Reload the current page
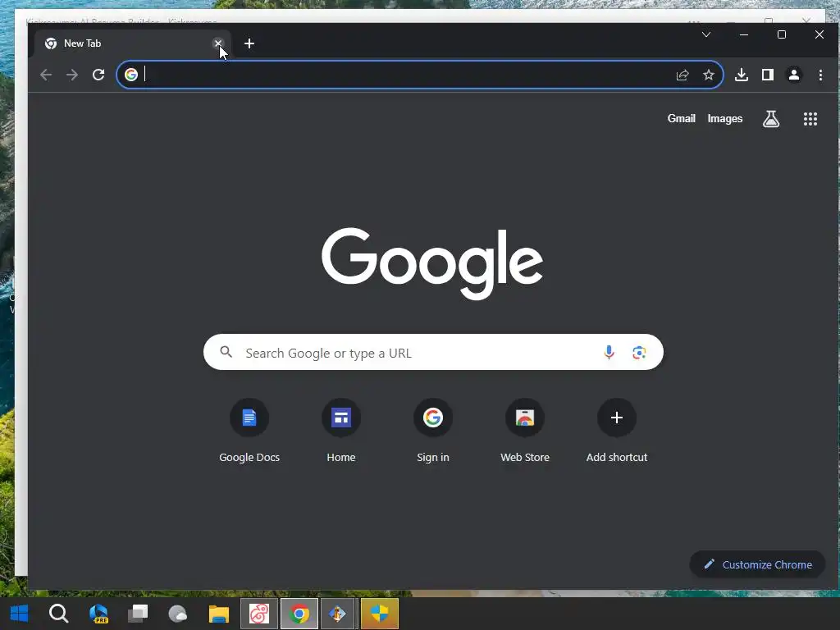Image resolution: width=840 pixels, height=630 pixels. coord(98,75)
